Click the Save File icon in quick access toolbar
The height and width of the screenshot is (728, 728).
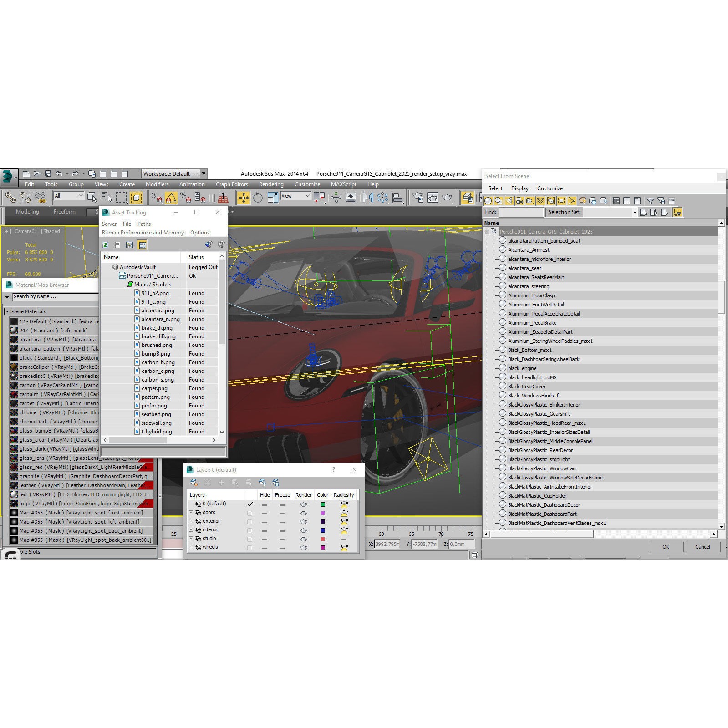[48, 173]
